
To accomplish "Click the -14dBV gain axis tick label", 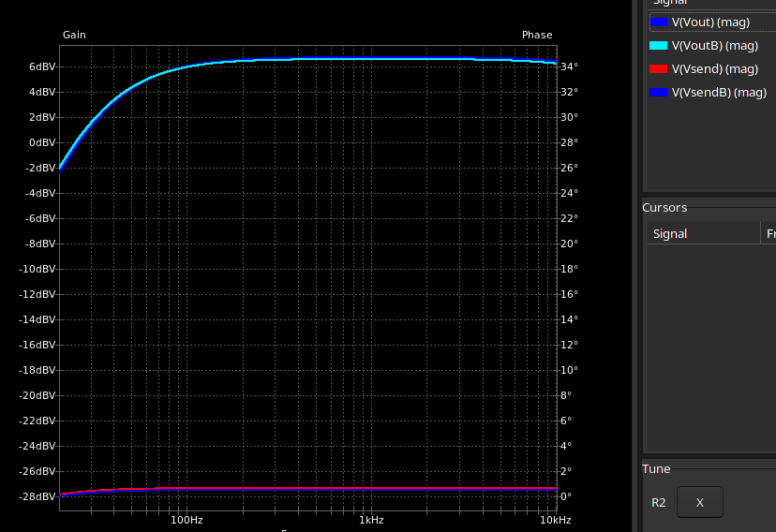I will click(37, 319).
